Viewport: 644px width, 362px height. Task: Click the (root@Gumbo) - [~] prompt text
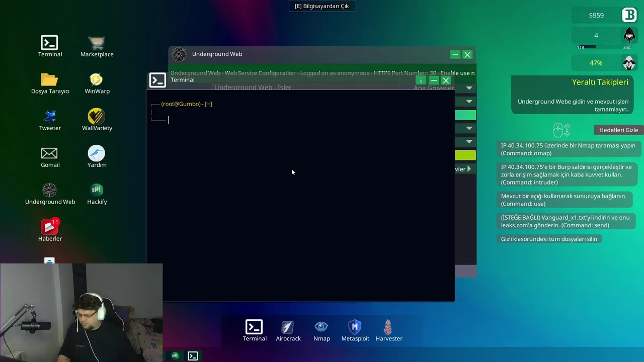tap(187, 104)
